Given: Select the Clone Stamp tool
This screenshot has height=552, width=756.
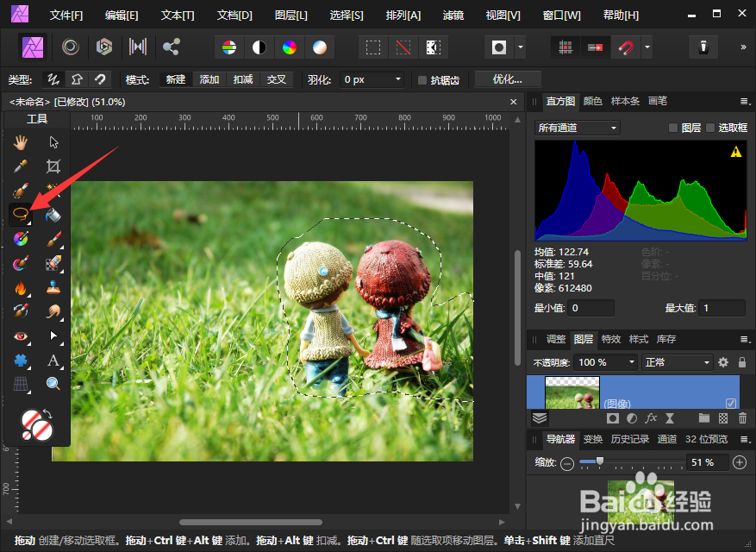Looking at the screenshot, I should (x=53, y=285).
